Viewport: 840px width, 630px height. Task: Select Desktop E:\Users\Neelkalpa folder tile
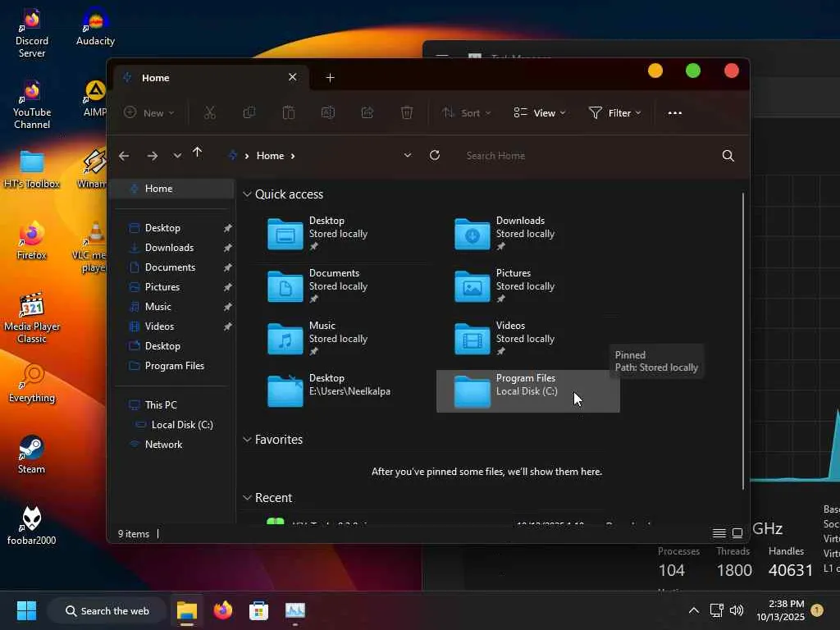tap(340, 391)
